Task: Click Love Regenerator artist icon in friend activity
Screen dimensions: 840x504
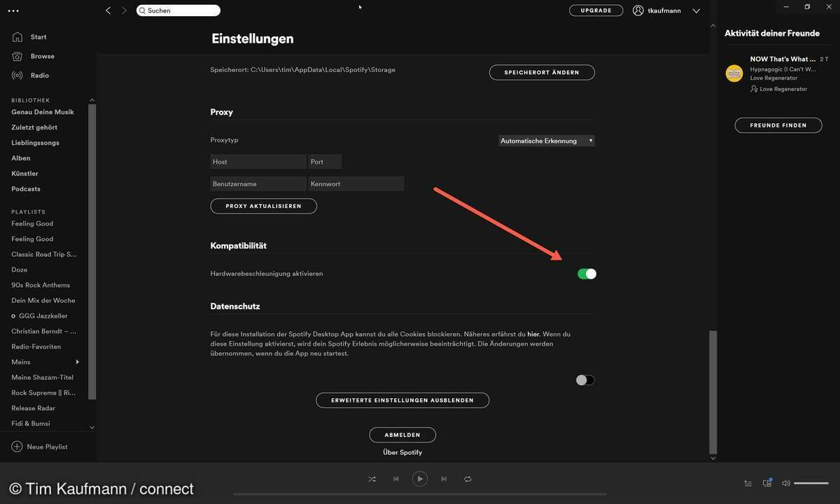Action: (x=754, y=89)
